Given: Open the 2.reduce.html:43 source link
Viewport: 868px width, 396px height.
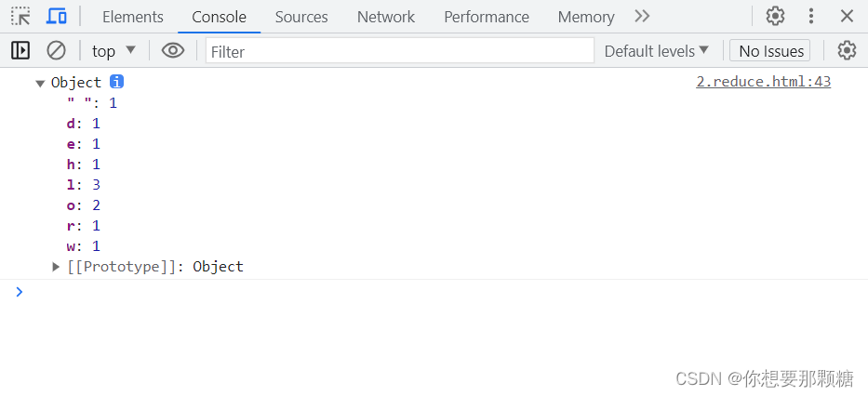Looking at the screenshot, I should (x=764, y=82).
